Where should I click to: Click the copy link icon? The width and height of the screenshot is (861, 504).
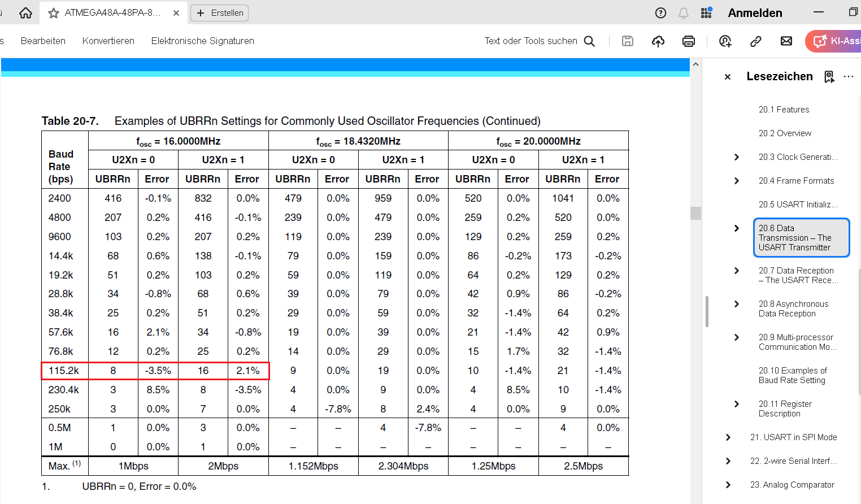pyautogui.click(x=756, y=41)
